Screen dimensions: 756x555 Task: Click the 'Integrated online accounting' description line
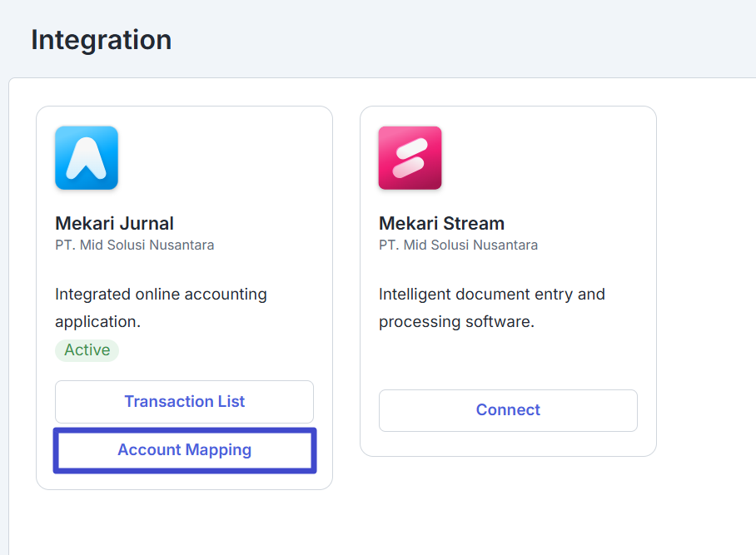coord(161,295)
